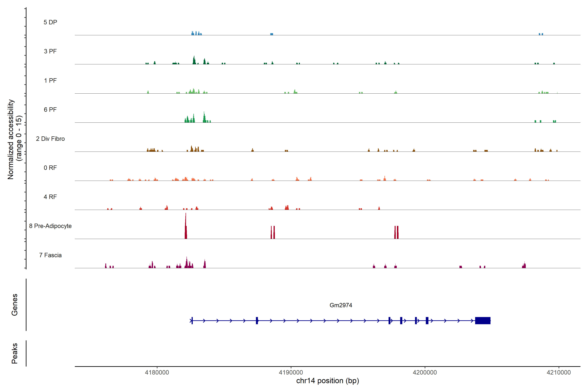Click the 6 PF track label
The image size is (588, 392).
tap(50, 109)
